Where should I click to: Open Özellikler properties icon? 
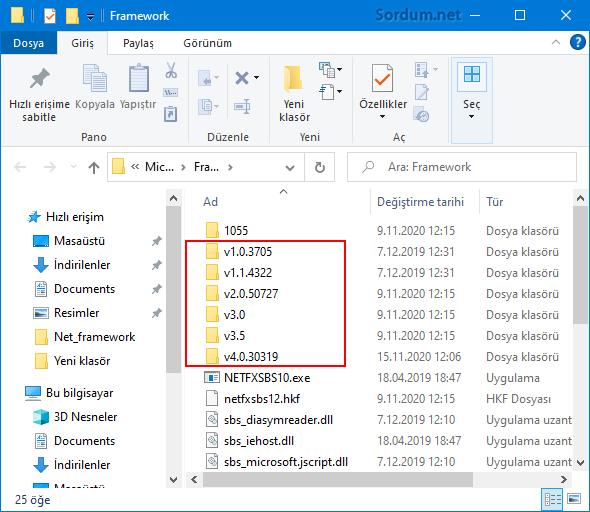point(382,78)
